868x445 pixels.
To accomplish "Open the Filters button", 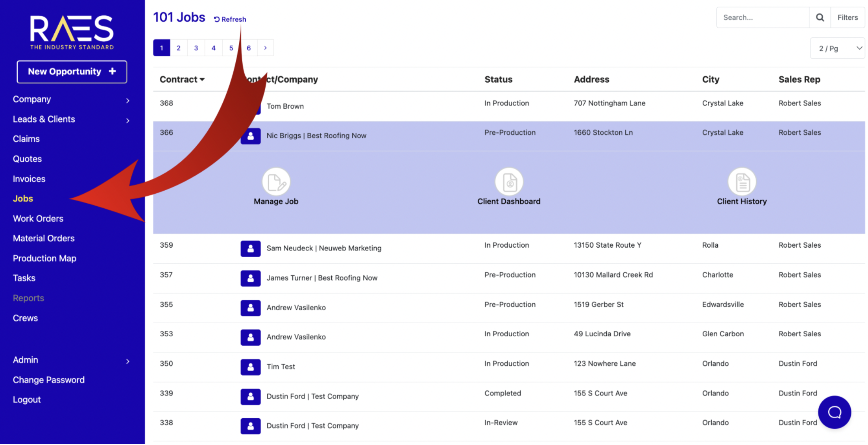I will 848,17.
